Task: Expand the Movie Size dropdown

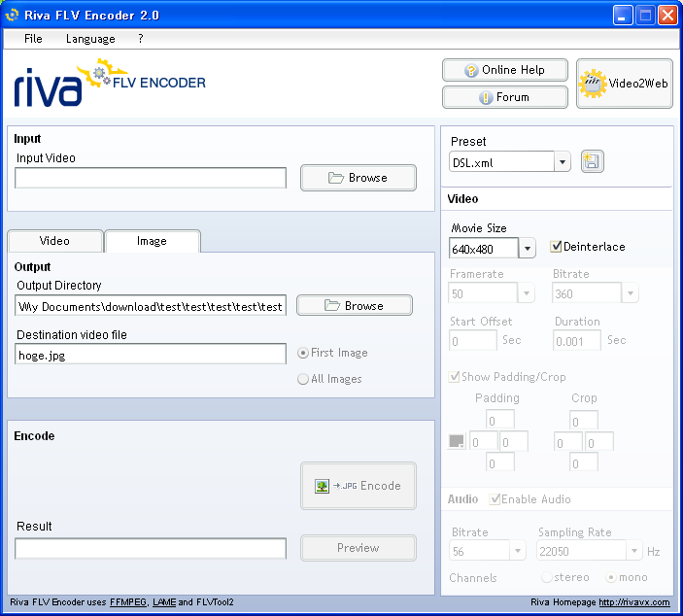Action: coord(527,249)
